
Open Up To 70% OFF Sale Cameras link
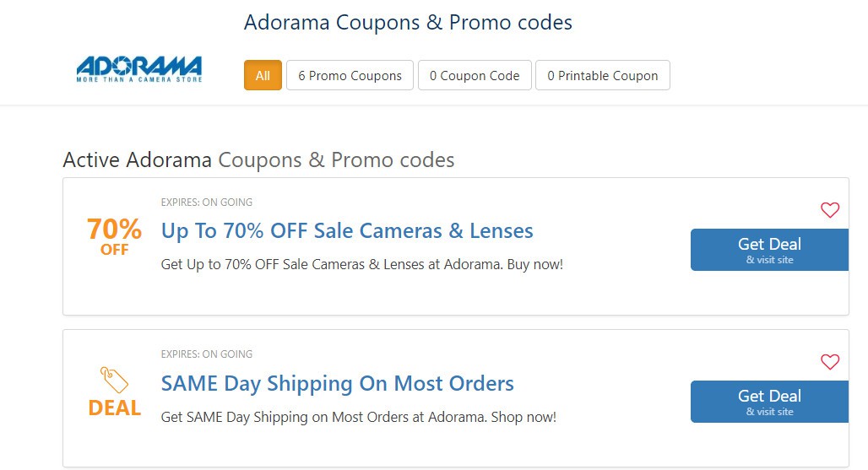(347, 230)
